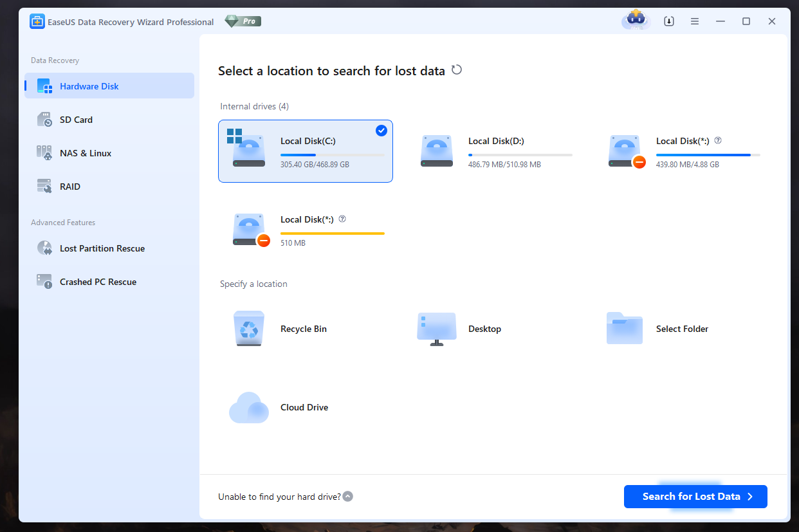Open the SD Card section
799x532 pixels.
click(x=109, y=119)
